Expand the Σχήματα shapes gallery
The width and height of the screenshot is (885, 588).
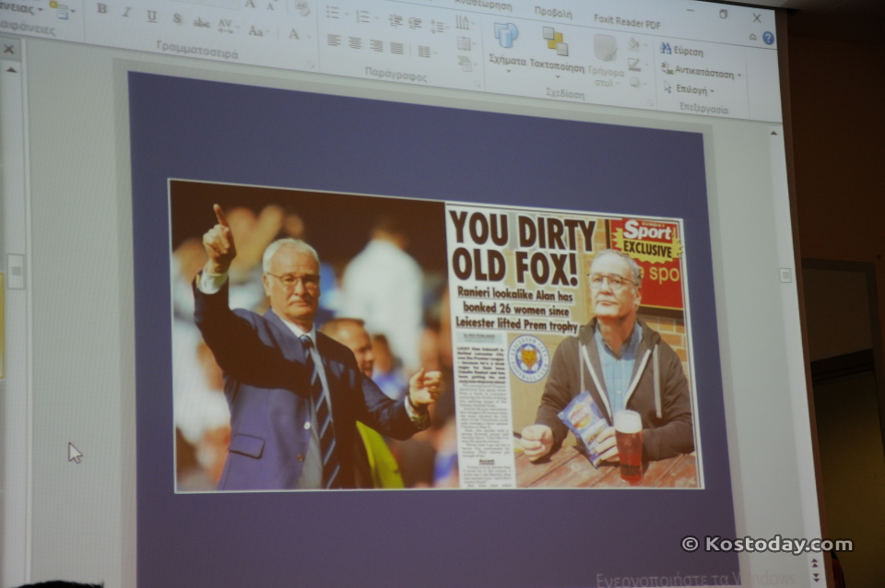click(x=507, y=44)
